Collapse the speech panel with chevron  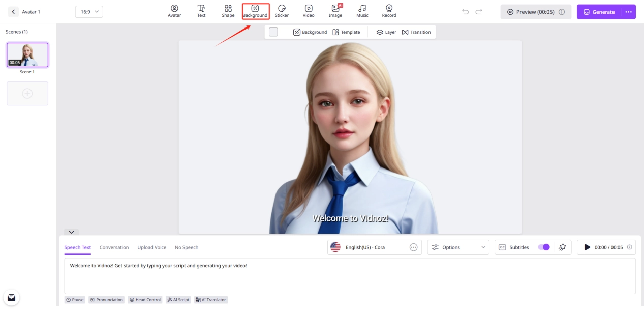(71, 232)
